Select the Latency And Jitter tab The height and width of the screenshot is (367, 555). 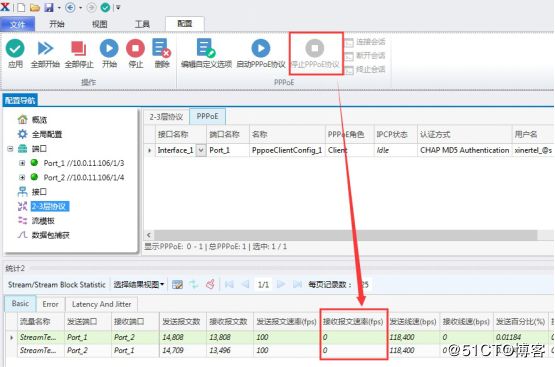[x=101, y=304]
